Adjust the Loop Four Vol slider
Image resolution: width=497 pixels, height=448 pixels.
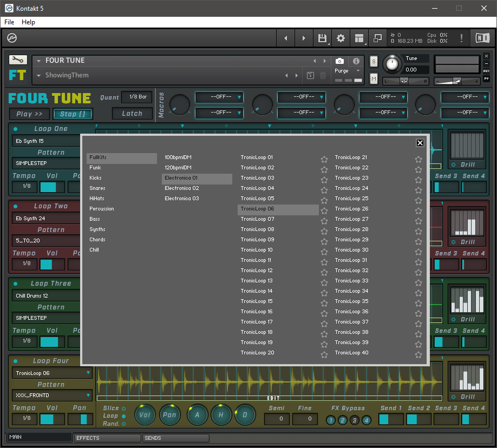tap(53, 419)
